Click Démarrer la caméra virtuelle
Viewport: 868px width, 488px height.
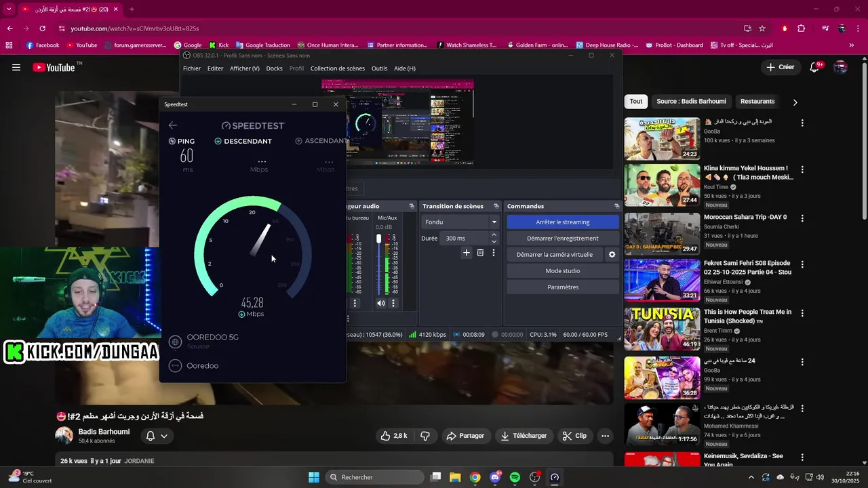coord(555,255)
